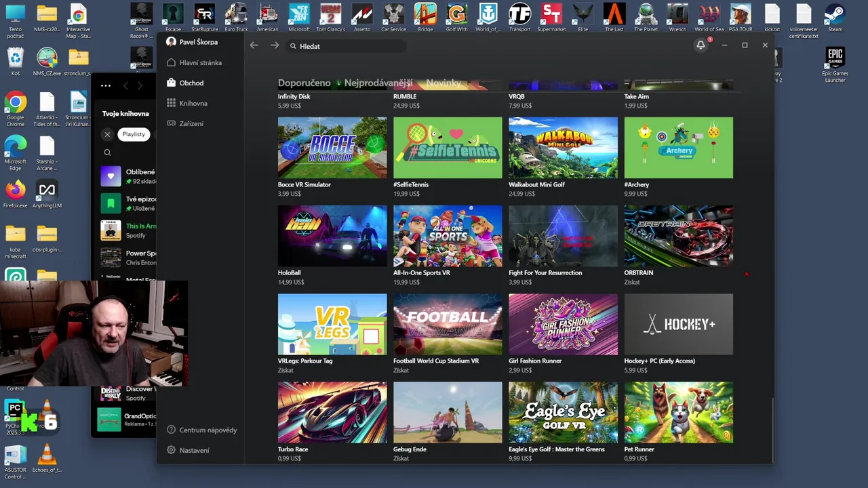This screenshot has width=868, height=488.
Task: Open Girl Fashion Runner thumbnail
Action: tap(563, 324)
